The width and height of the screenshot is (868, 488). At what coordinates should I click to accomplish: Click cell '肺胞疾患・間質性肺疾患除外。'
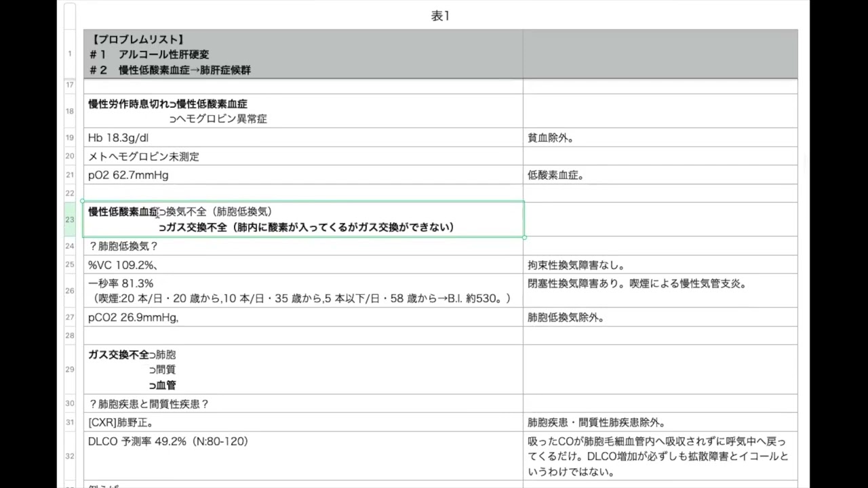click(660, 422)
